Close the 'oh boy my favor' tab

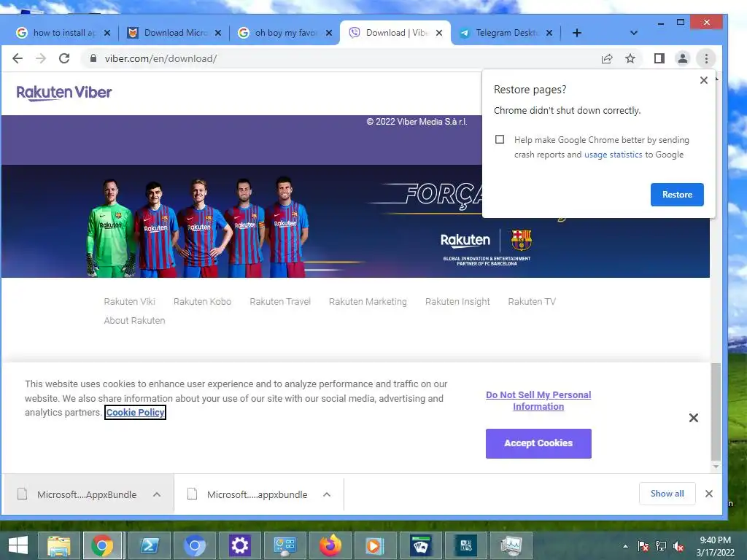click(x=329, y=33)
